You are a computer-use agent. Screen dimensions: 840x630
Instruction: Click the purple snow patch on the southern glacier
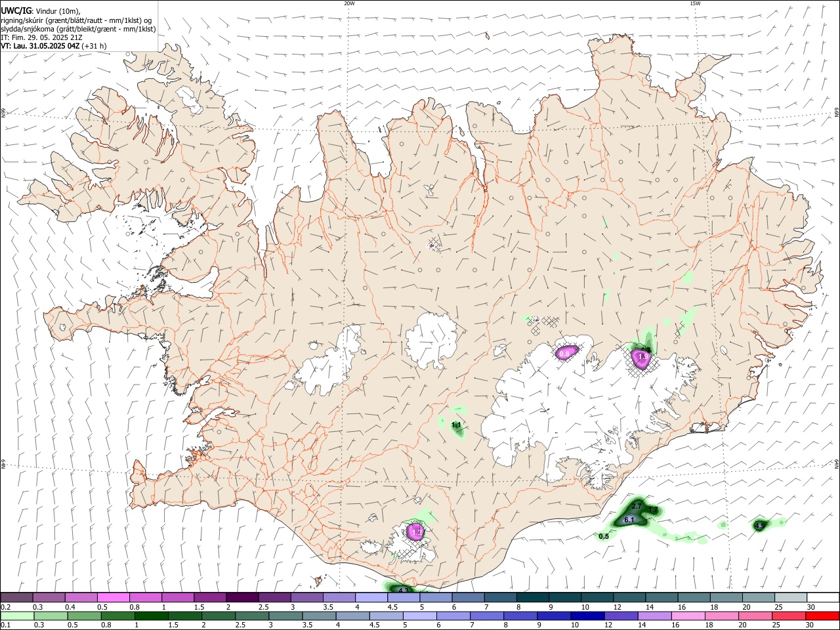[x=416, y=531]
